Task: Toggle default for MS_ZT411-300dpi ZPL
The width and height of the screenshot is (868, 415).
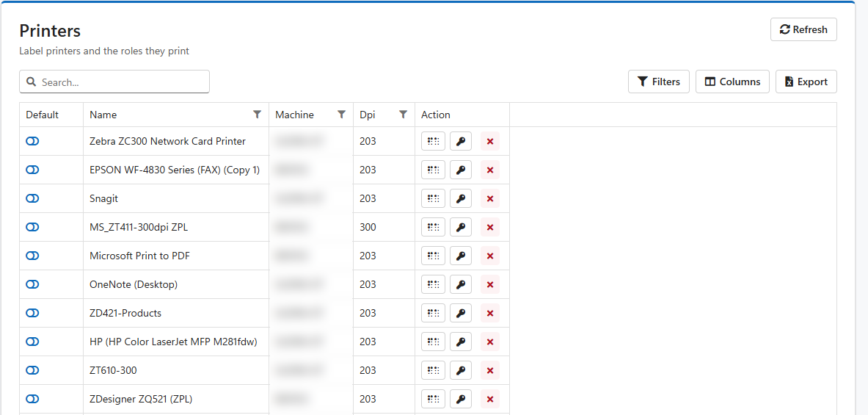Action: (33, 227)
